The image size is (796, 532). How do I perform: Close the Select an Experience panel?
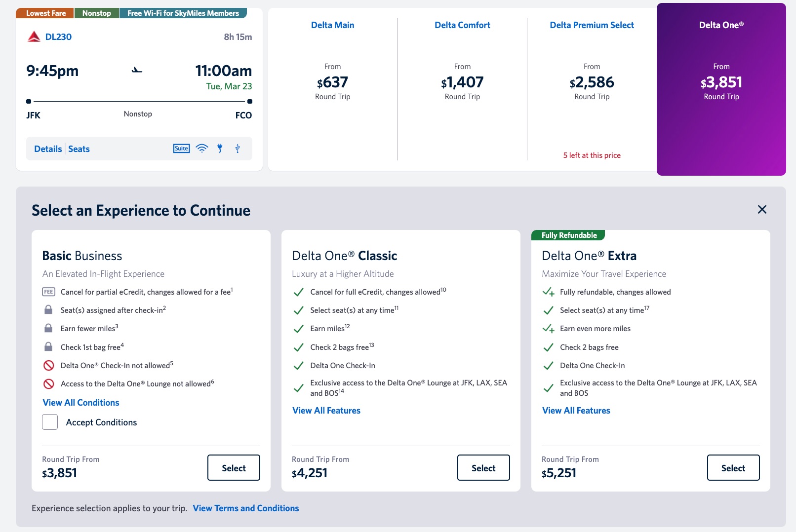pos(762,210)
